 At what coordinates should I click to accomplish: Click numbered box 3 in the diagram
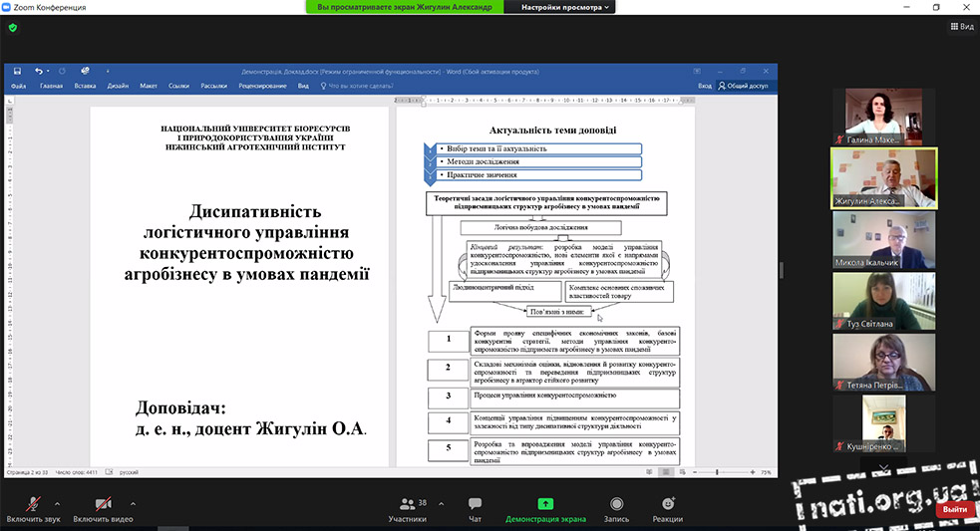click(448, 397)
